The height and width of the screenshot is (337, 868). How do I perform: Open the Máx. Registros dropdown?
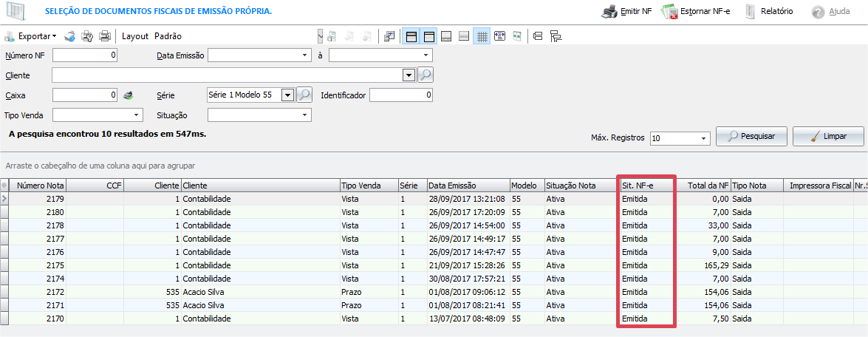(704, 138)
